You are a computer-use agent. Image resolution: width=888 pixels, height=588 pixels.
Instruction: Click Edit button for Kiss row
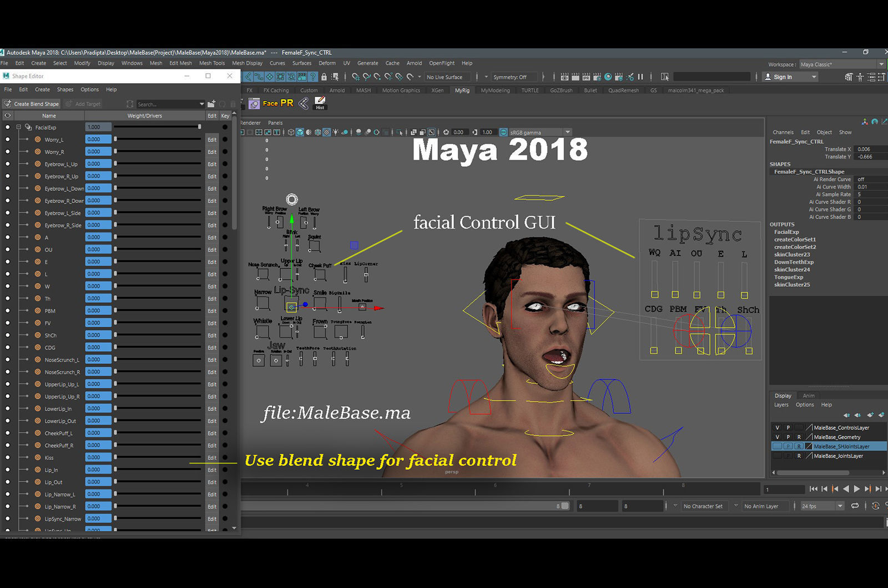pyautogui.click(x=212, y=458)
